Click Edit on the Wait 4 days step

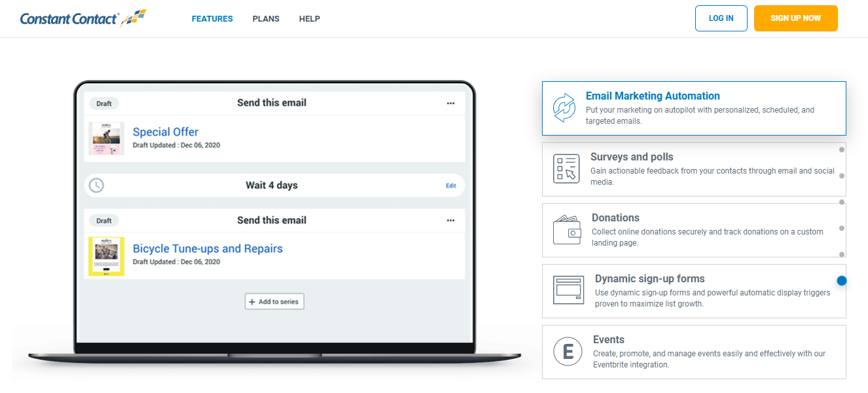tap(451, 185)
